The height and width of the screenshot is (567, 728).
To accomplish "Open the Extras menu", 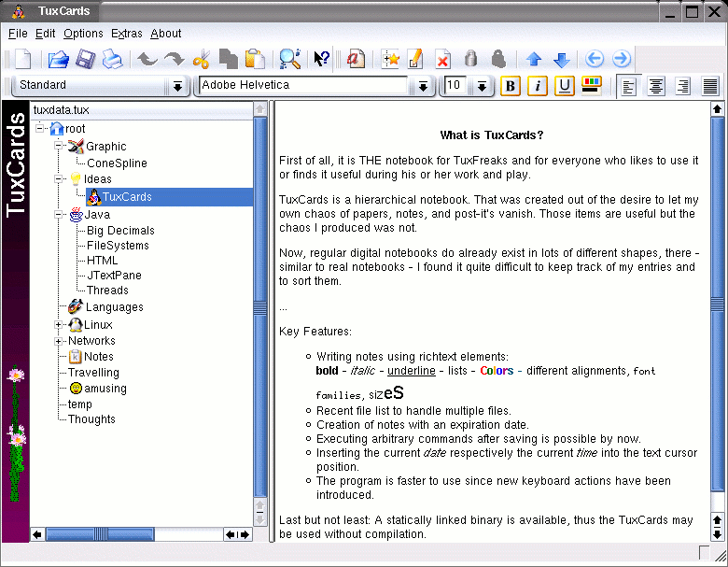I will (x=127, y=34).
